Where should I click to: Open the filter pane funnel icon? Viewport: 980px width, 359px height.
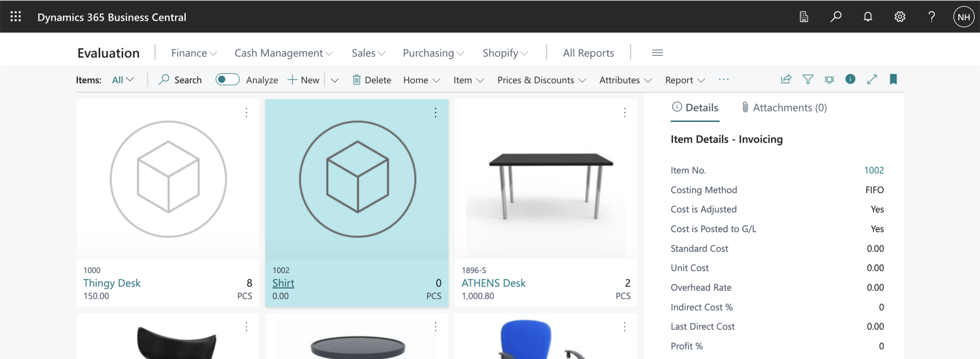coord(808,79)
